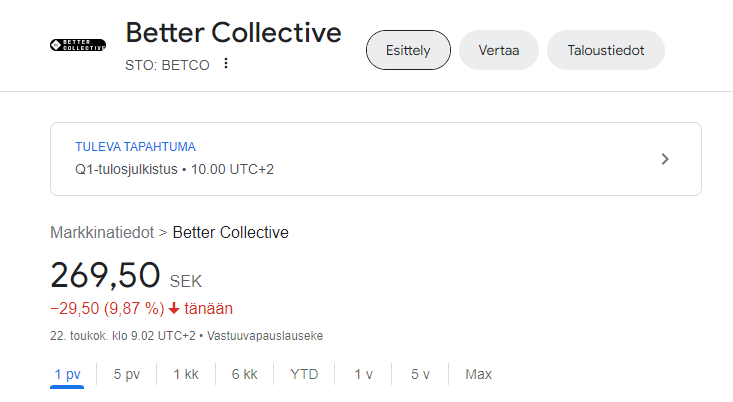This screenshot has height=402, width=733.
Task: Open the Q1-tulosjulkistus event card
Action: tap(375, 159)
